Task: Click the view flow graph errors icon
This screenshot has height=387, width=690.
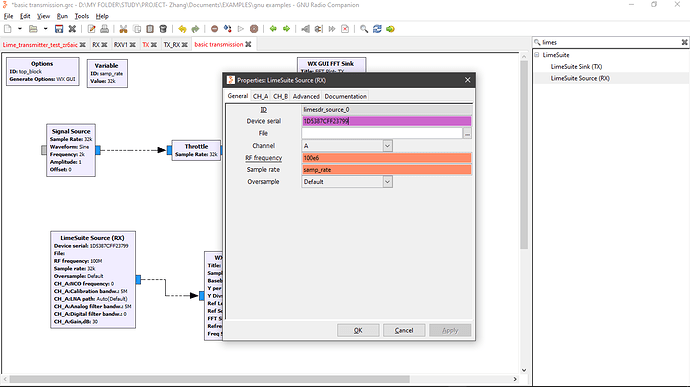Action: (214, 29)
